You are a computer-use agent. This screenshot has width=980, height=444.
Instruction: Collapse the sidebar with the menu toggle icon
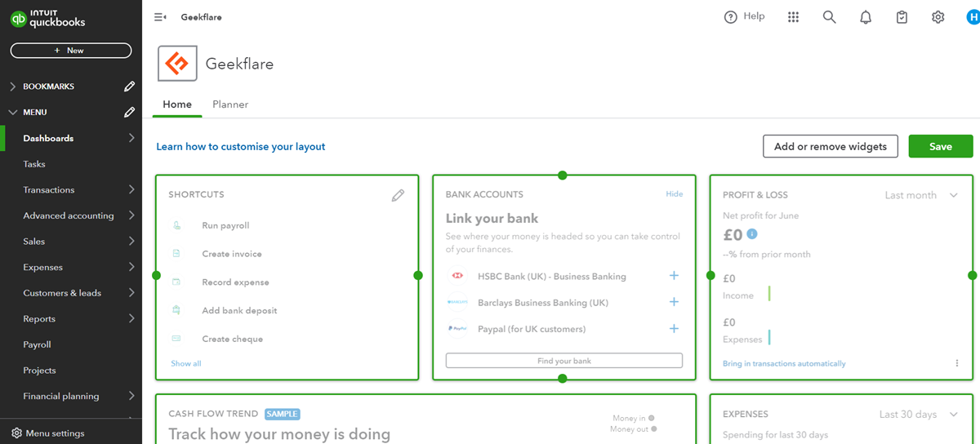tap(160, 17)
